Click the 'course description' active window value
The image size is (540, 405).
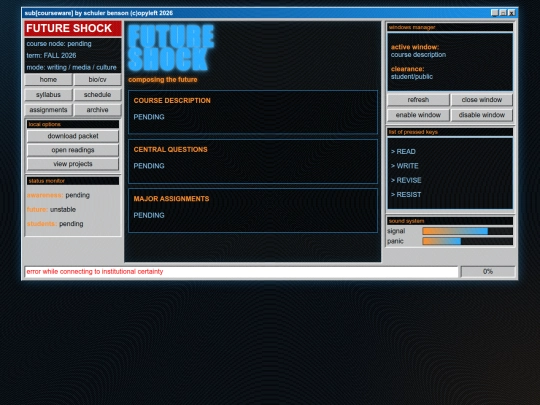click(x=418, y=55)
